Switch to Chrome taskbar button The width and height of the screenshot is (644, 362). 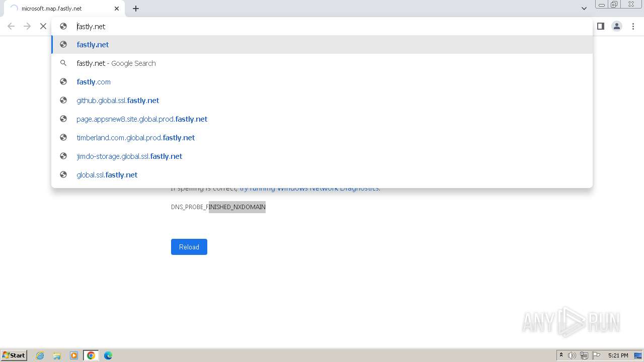tap(91, 355)
